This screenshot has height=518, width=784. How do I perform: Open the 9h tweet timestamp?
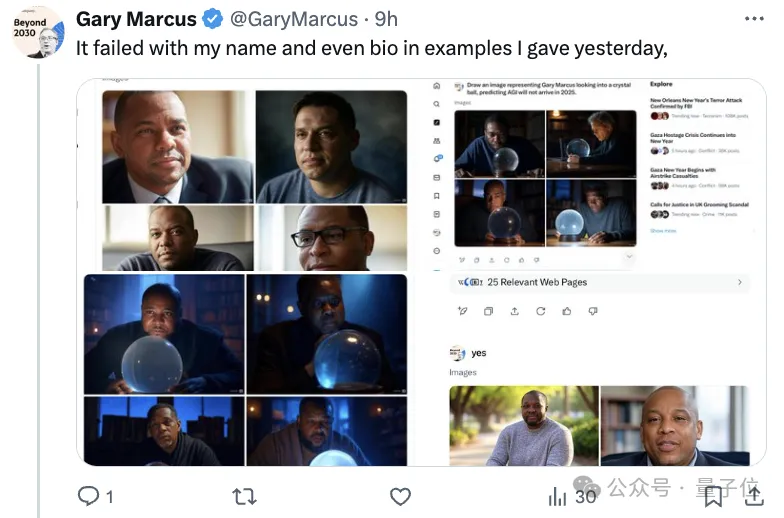point(387,19)
